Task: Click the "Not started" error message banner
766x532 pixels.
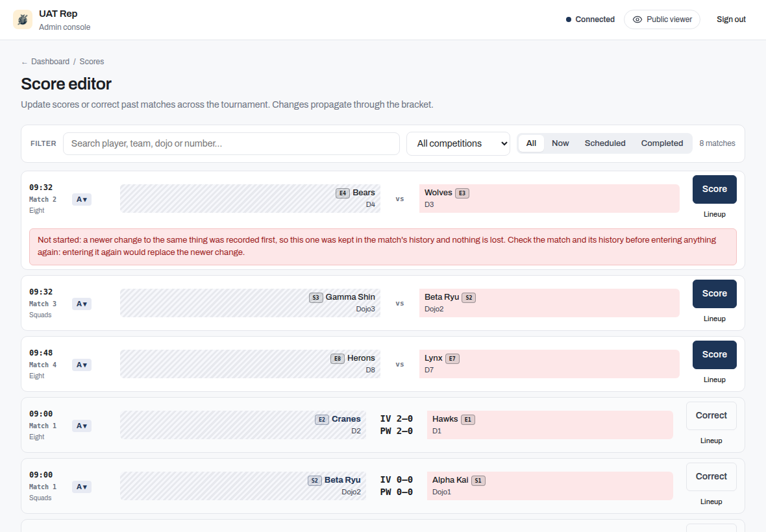Action: [382, 247]
